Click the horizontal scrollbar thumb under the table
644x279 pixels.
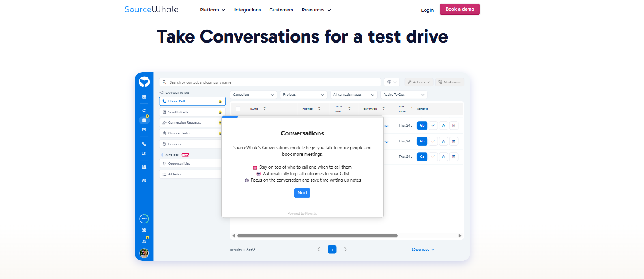pos(318,236)
